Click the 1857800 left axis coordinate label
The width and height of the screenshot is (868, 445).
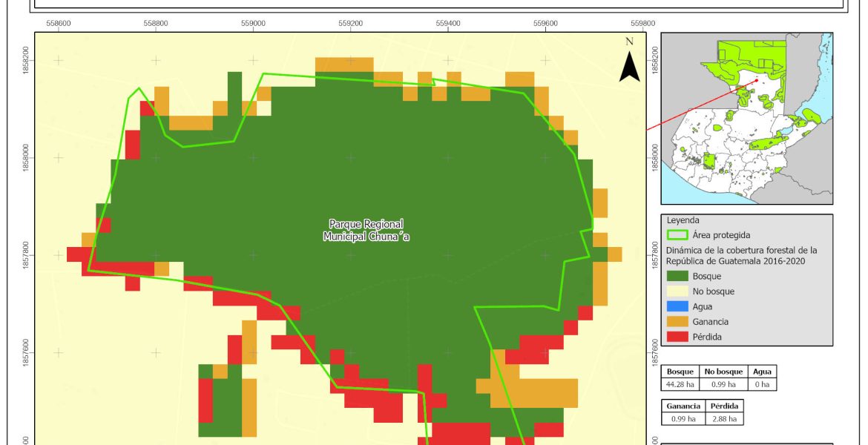click(27, 254)
